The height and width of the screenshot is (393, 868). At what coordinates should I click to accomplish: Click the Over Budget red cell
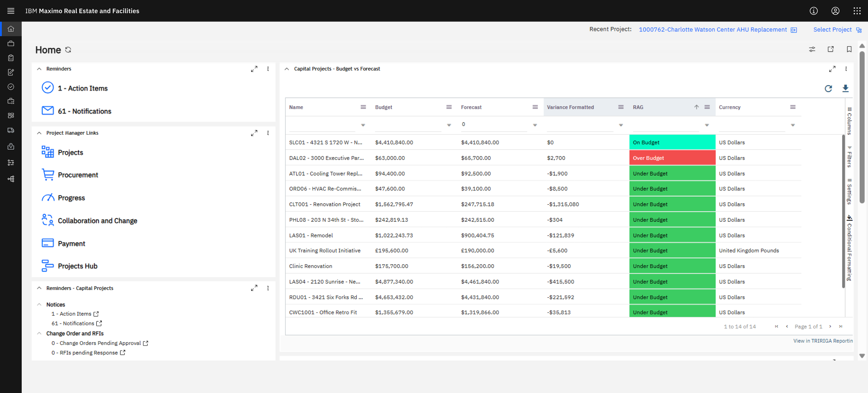pos(672,158)
